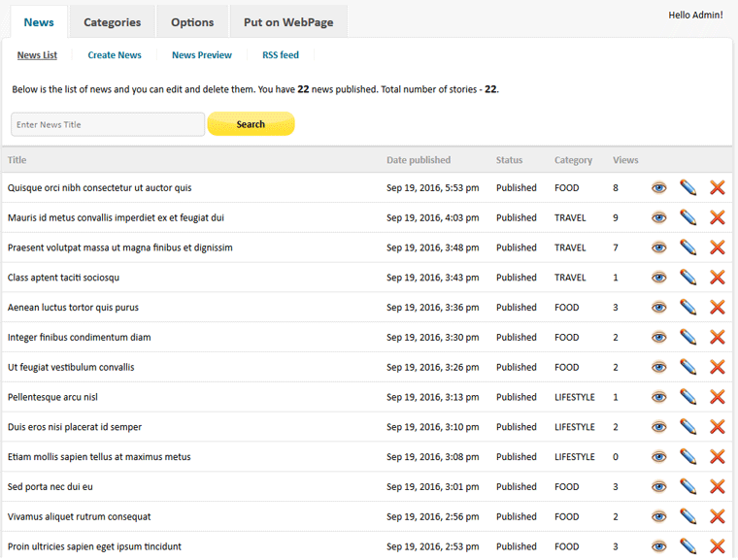This screenshot has width=738, height=560.
Task: Edit 'Integer finibus condimentum diam' news
Action: point(688,338)
